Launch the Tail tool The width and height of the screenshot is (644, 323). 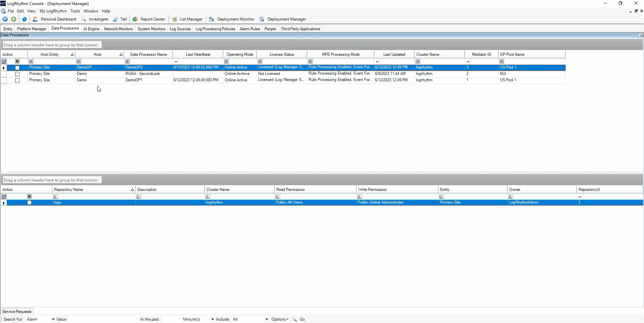(x=116, y=19)
